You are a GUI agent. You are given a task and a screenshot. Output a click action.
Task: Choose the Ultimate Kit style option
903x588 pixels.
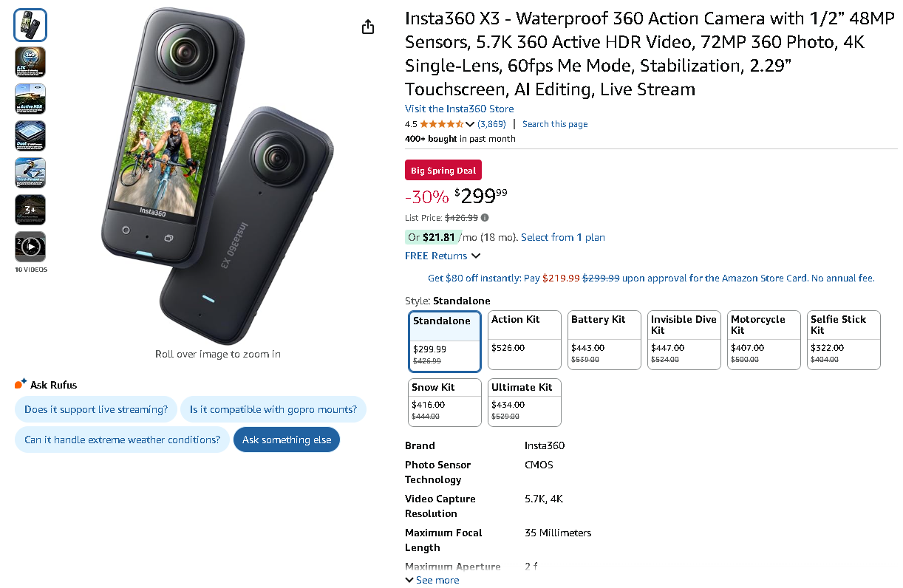tap(525, 402)
